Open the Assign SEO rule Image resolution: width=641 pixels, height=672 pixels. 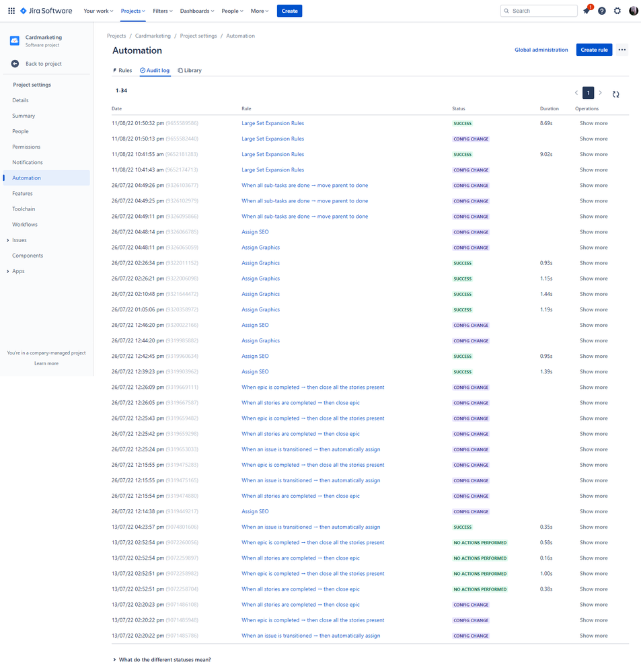[x=254, y=231]
